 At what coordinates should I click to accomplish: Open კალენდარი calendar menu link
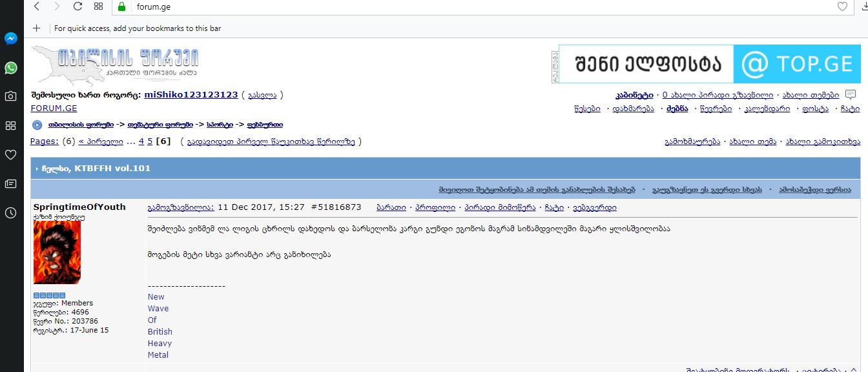point(767,108)
